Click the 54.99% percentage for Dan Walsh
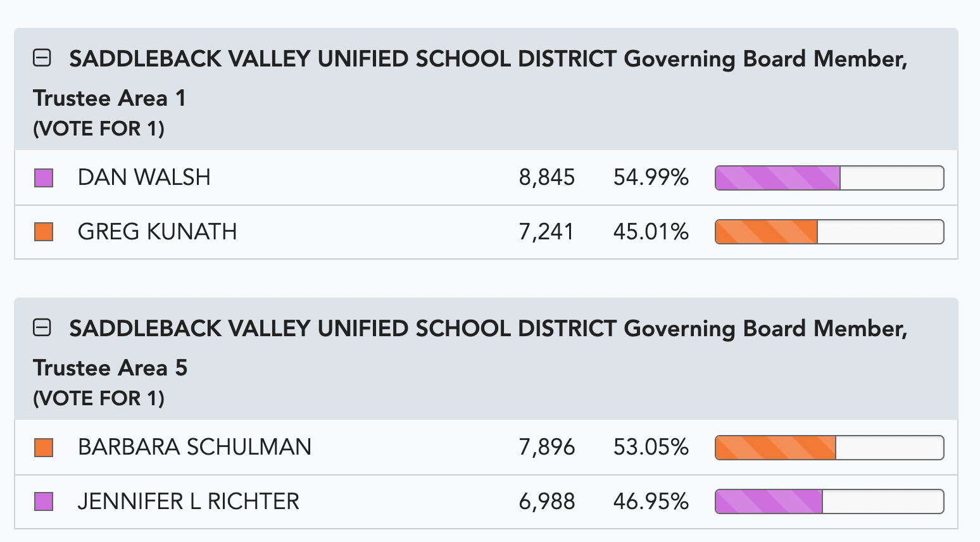This screenshot has height=542, width=980. point(651,177)
